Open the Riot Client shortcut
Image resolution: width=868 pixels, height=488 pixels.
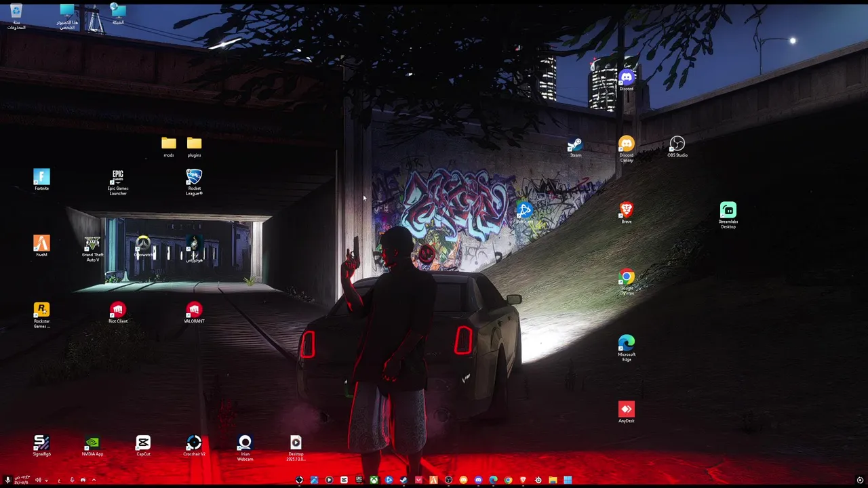click(x=118, y=312)
